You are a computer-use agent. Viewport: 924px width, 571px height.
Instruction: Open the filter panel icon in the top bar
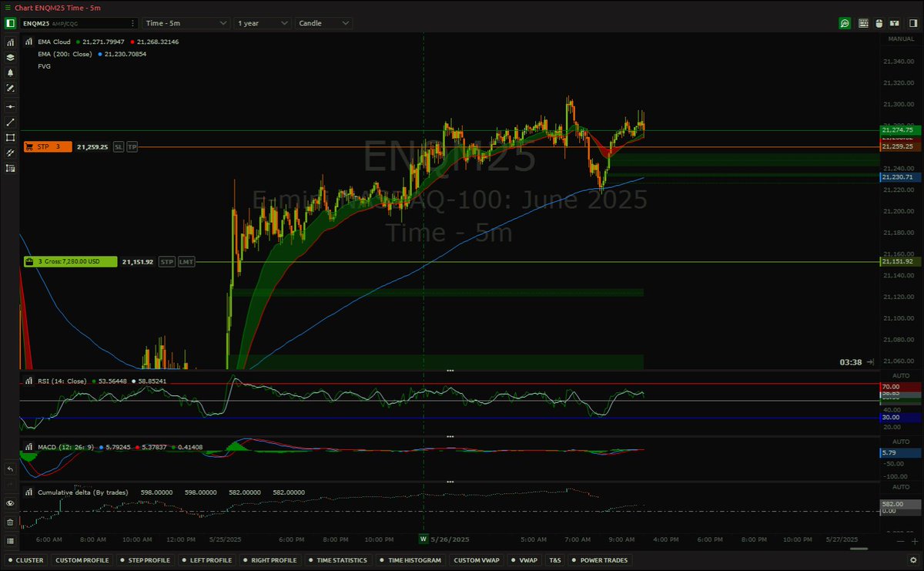pyautogui.click(x=894, y=23)
